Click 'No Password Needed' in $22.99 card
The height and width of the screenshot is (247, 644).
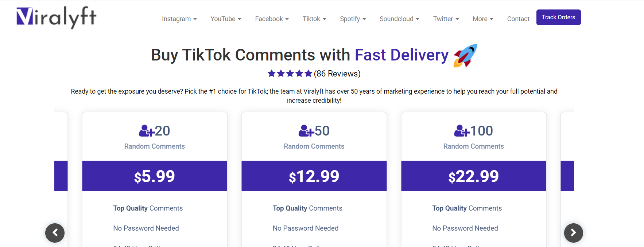pos(465,228)
